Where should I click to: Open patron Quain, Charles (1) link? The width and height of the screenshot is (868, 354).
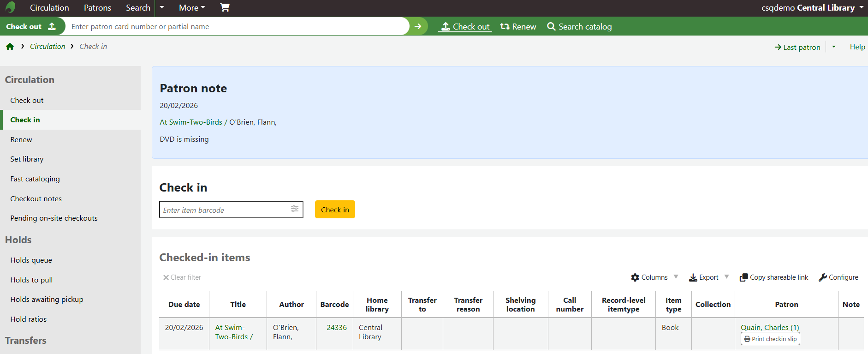(x=770, y=327)
